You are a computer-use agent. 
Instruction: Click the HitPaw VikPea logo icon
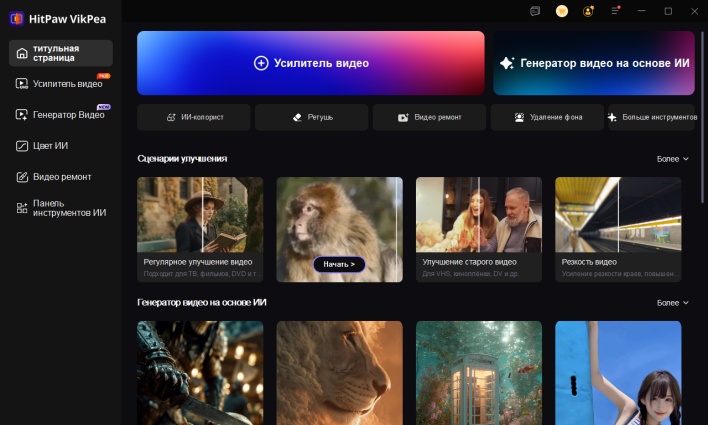point(17,16)
